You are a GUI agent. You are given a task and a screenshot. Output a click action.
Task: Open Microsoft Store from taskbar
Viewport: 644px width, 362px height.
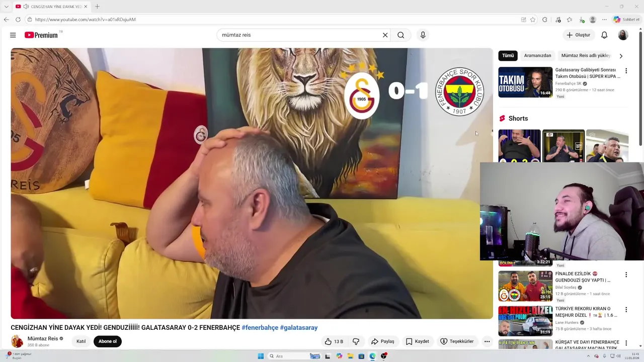361,356
